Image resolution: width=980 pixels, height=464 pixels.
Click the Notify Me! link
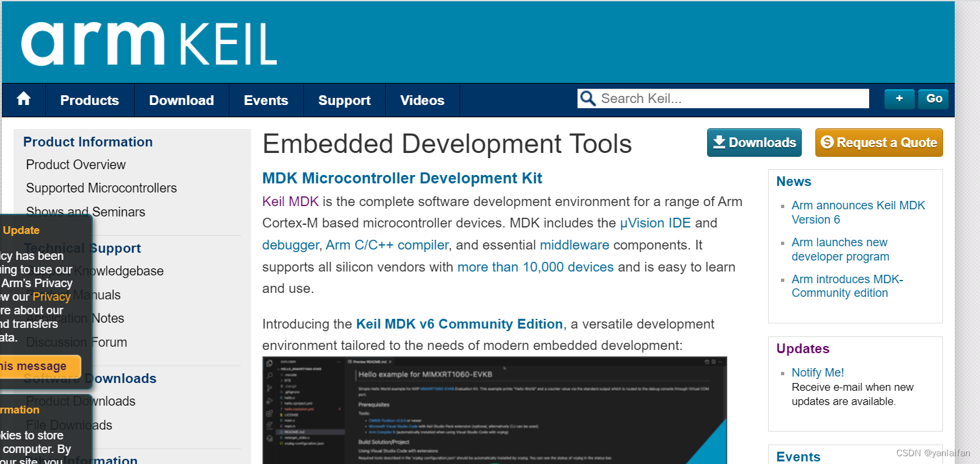(x=817, y=373)
